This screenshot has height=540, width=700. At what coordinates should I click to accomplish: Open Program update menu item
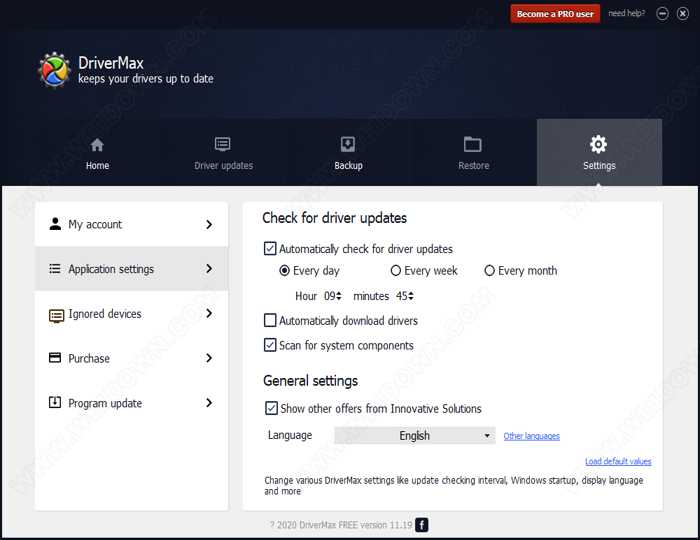pos(132,403)
